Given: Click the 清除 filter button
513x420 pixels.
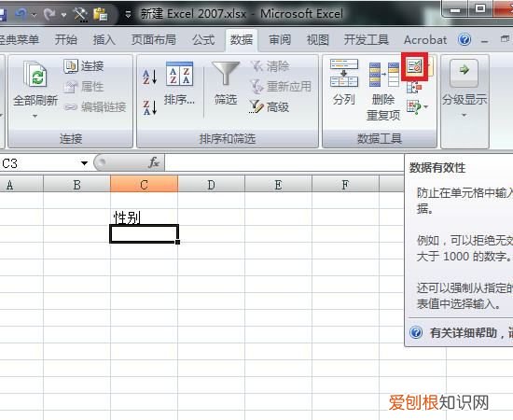Looking at the screenshot, I should [x=270, y=66].
